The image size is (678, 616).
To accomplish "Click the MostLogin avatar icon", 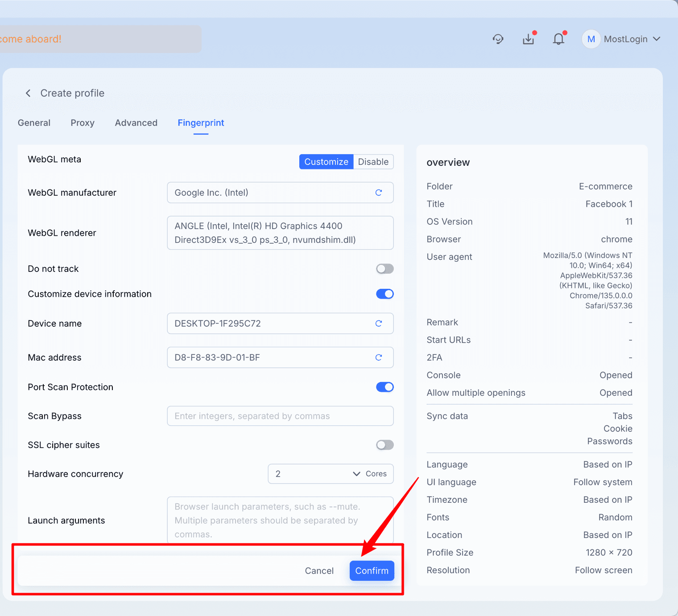I will click(x=591, y=39).
